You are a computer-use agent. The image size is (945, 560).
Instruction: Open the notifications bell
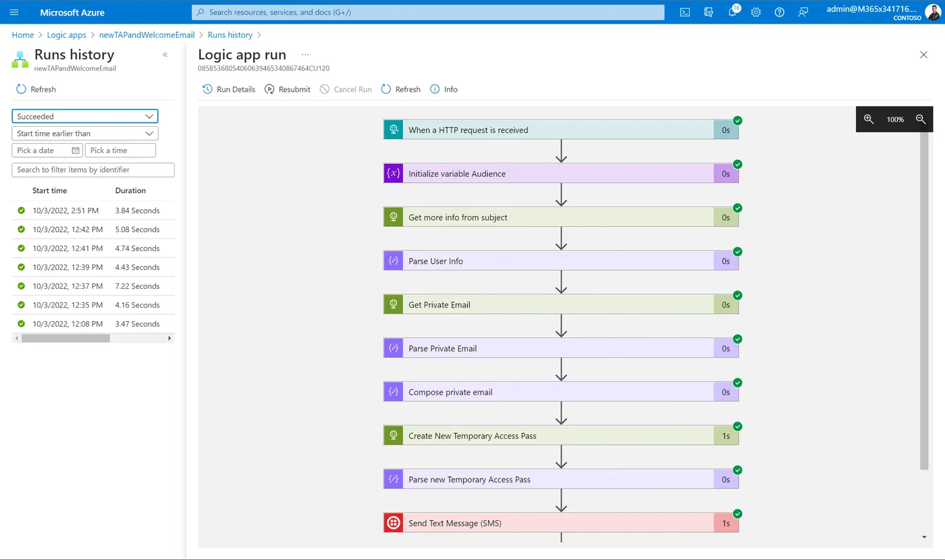tap(732, 12)
